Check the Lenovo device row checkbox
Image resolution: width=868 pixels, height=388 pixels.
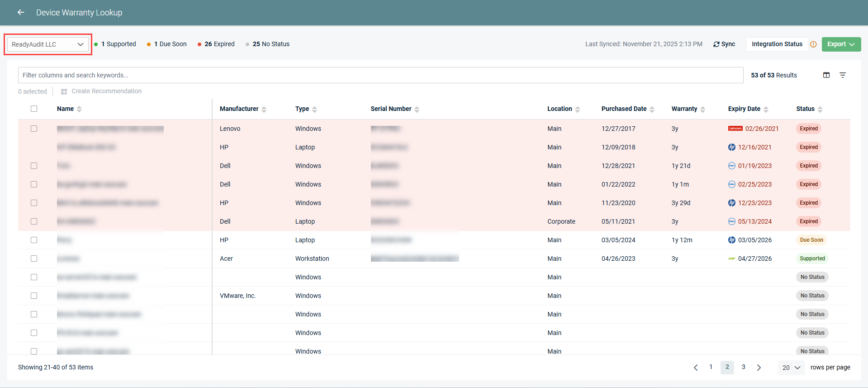click(x=34, y=129)
